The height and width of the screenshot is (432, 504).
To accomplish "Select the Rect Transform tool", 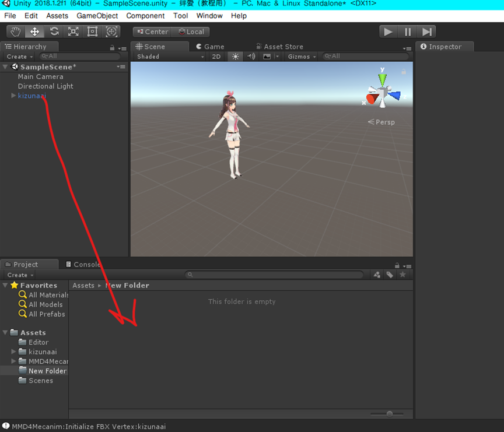I will click(93, 31).
